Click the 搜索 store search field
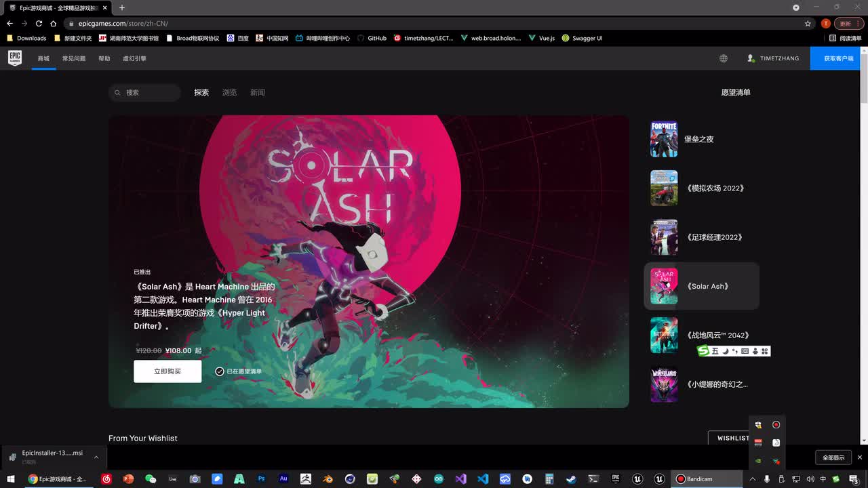 coord(145,93)
